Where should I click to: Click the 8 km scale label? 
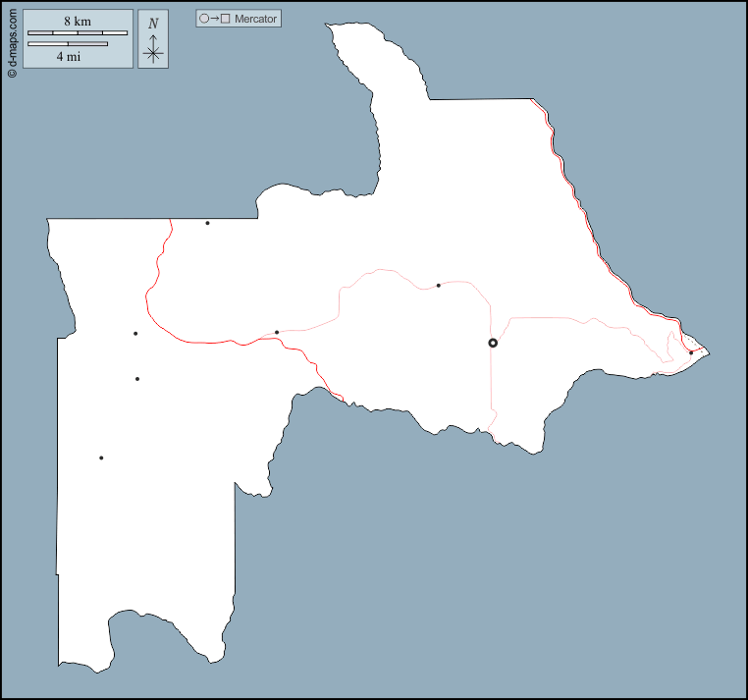click(x=78, y=21)
